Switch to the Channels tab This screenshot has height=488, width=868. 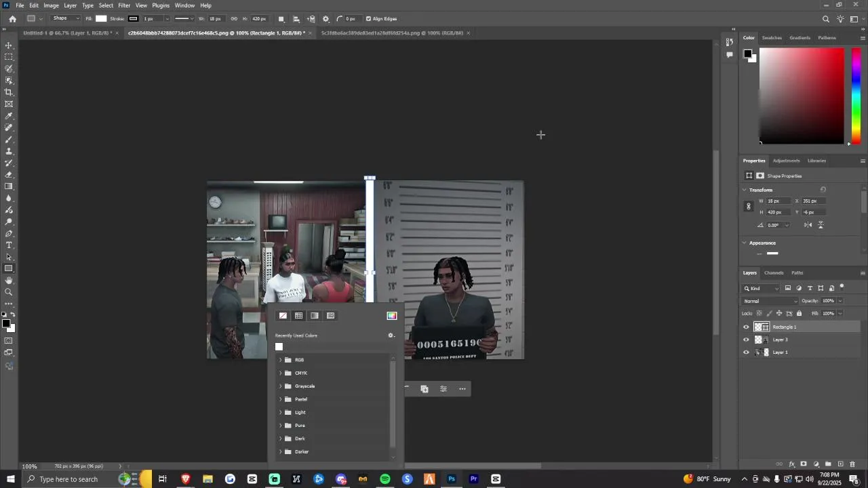tap(774, 273)
